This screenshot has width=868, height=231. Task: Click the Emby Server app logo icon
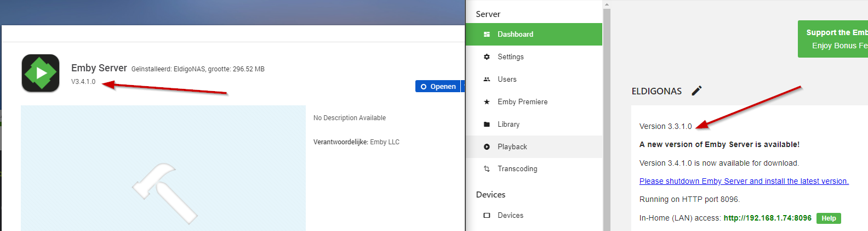[x=41, y=73]
